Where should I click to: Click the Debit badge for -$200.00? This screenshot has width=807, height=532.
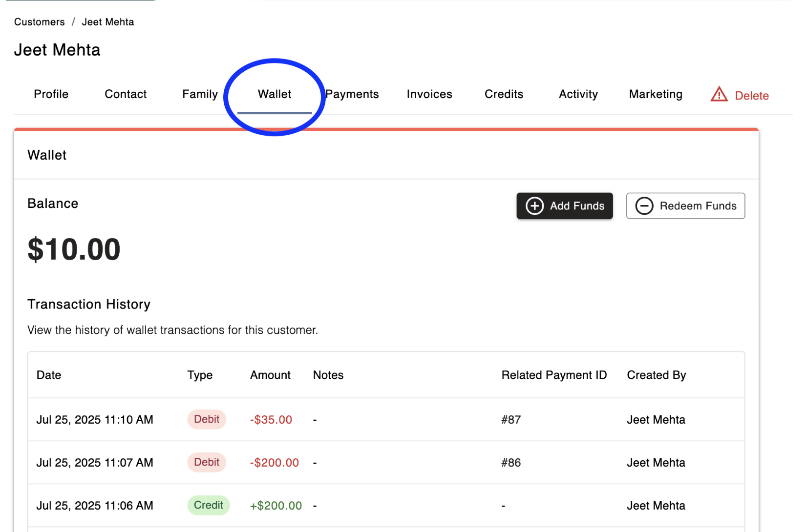207,462
